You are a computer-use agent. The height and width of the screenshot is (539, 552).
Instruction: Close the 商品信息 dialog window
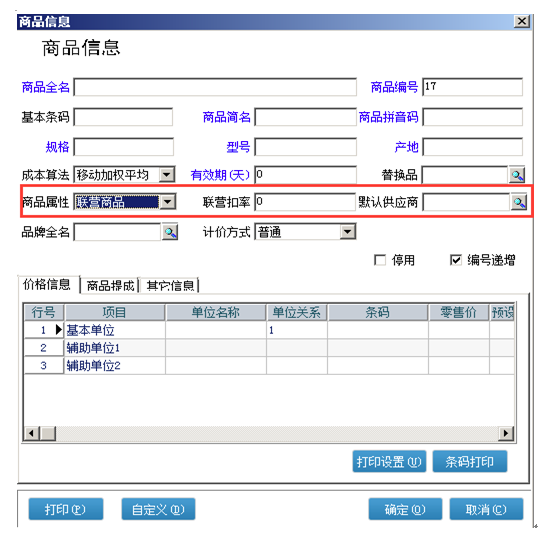point(522,21)
